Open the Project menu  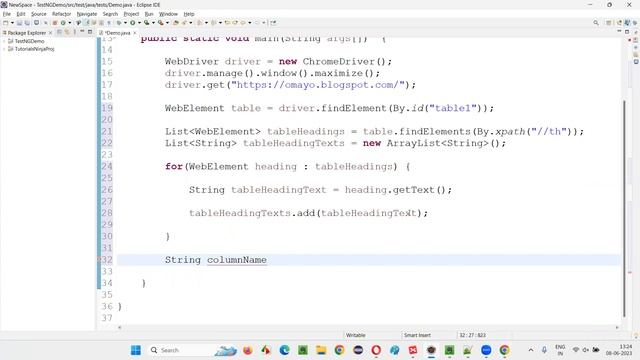tap(131, 14)
